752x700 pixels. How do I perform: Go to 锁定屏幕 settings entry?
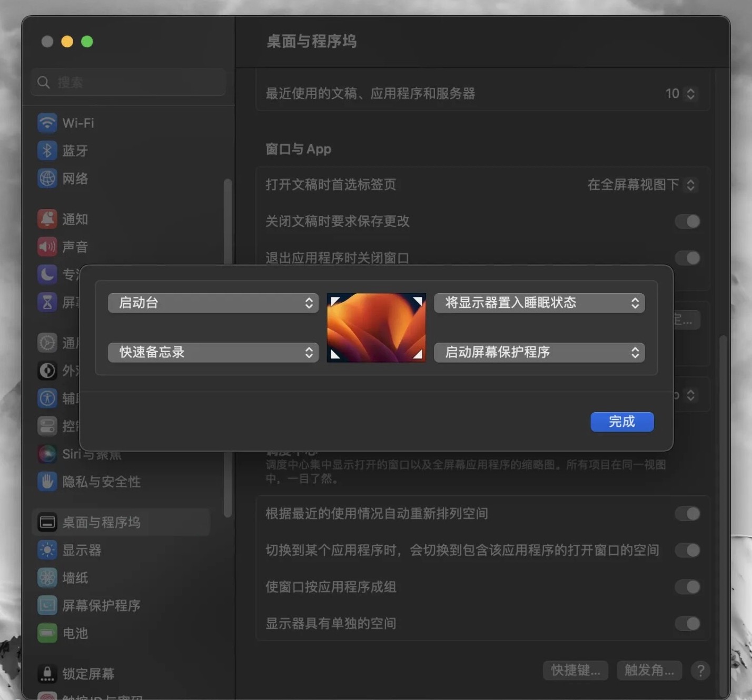[47, 673]
